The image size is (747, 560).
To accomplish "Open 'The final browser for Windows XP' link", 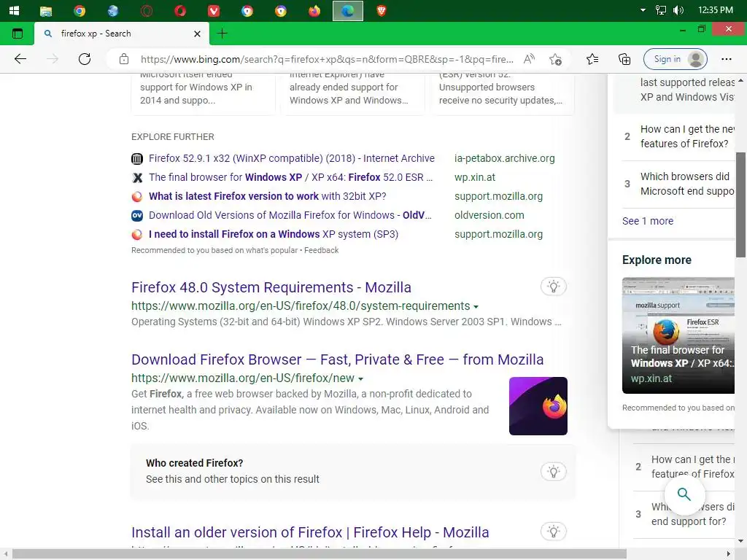I will click(x=290, y=177).
